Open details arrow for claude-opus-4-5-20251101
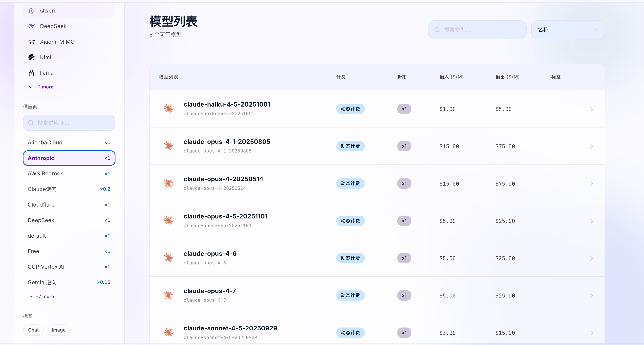 click(591, 221)
